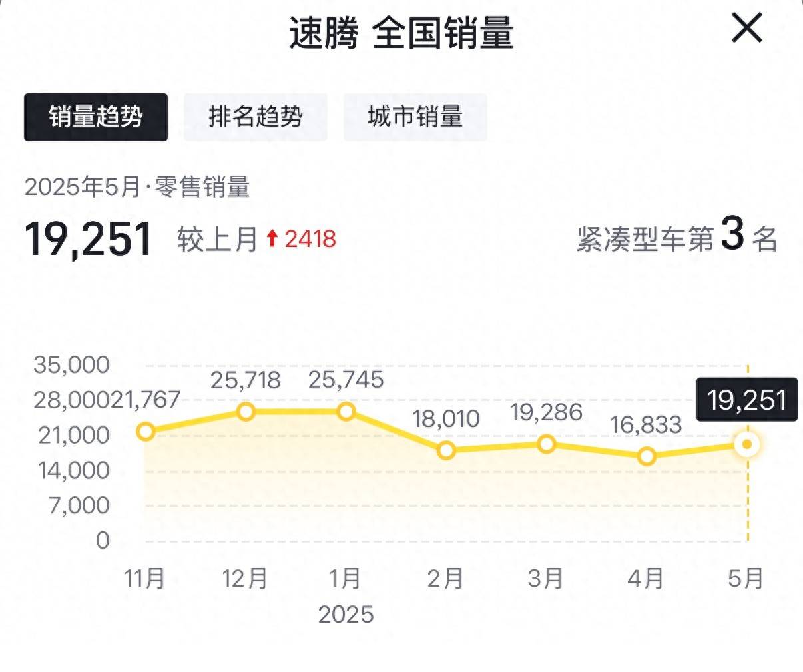This screenshot has height=672, width=803.
Task: Click the 5月 axis label
Action: click(x=746, y=579)
